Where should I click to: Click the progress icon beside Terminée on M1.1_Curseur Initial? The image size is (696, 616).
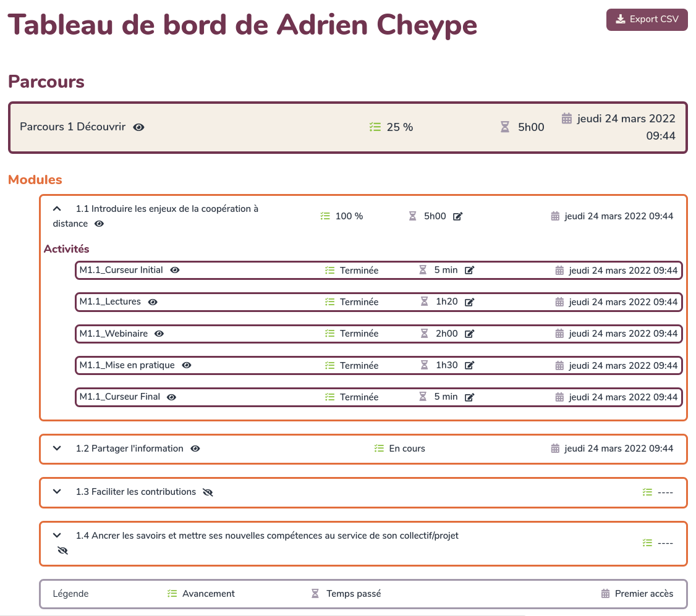point(330,270)
